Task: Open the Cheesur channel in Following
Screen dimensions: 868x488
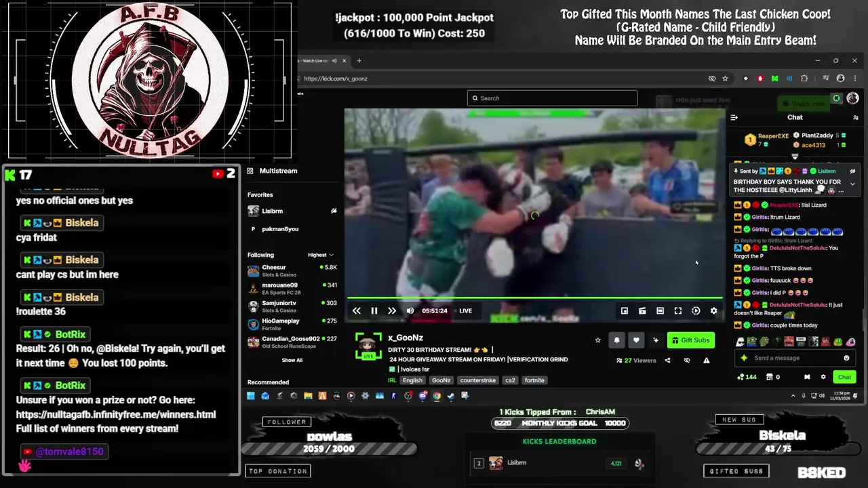Action: (x=292, y=270)
